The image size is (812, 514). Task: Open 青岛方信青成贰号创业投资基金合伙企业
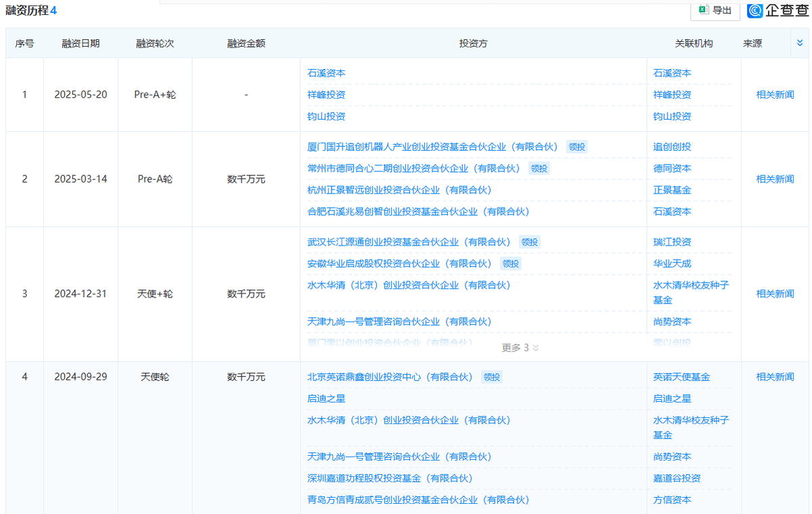(x=419, y=500)
